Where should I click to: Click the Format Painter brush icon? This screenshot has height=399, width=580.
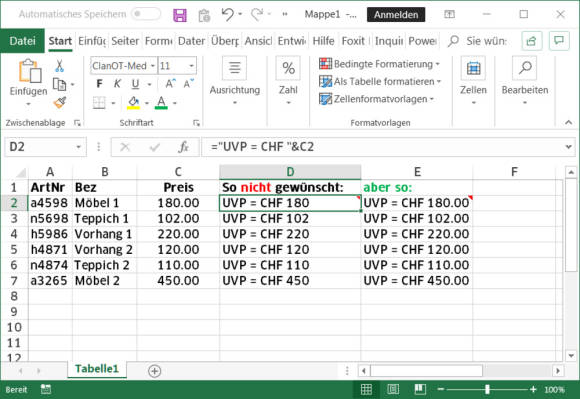(60, 102)
